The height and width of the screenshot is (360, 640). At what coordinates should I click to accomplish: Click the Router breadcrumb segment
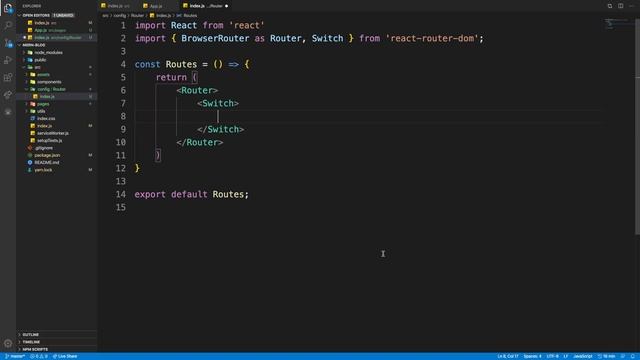[x=137, y=16]
